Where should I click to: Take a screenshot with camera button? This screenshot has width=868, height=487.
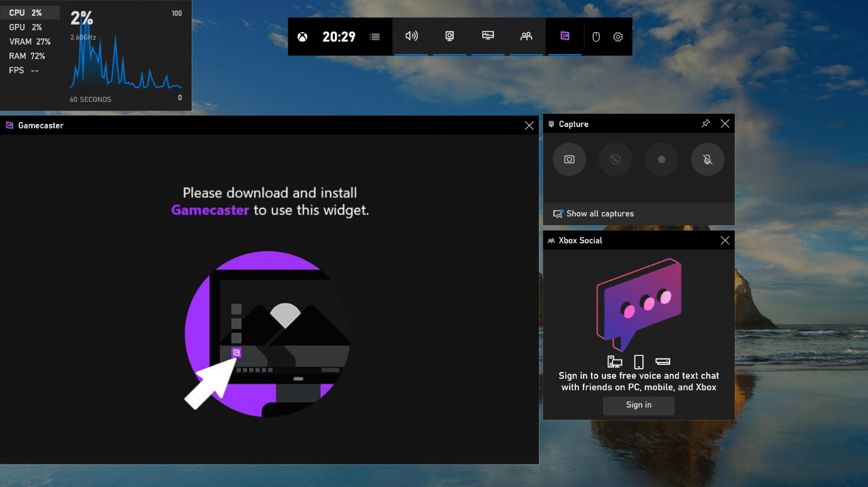click(569, 159)
